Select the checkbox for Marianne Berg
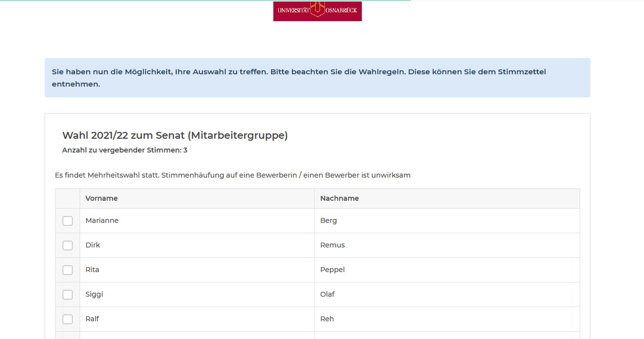 click(67, 221)
